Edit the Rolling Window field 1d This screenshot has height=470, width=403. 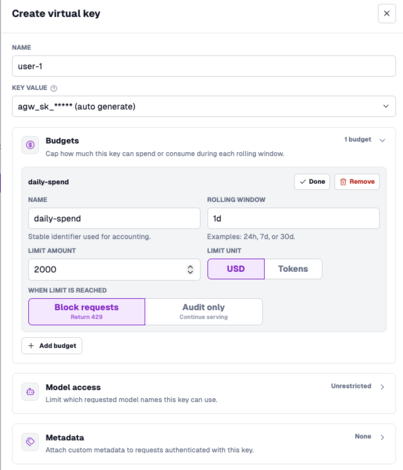coord(293,218)
